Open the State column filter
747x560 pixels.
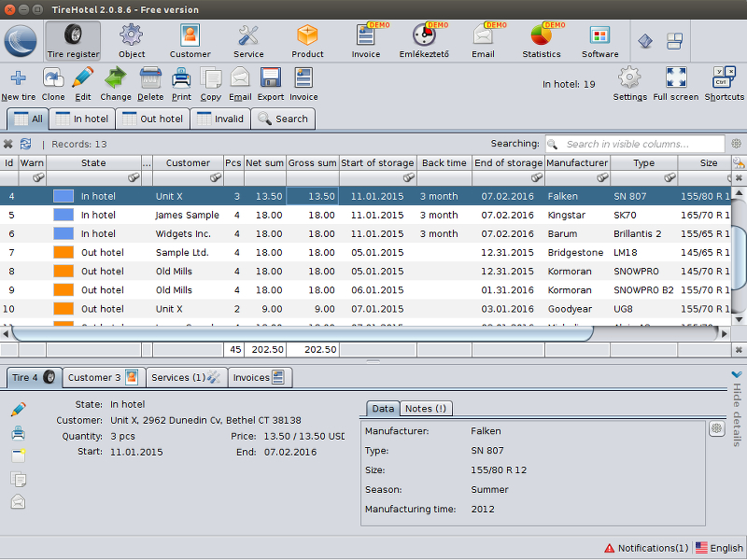[134, 177]
